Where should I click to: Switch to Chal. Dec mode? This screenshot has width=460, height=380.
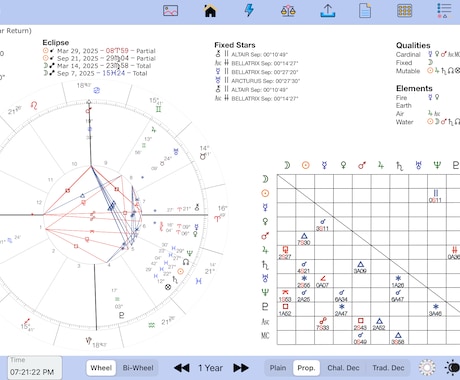point(343,368)
